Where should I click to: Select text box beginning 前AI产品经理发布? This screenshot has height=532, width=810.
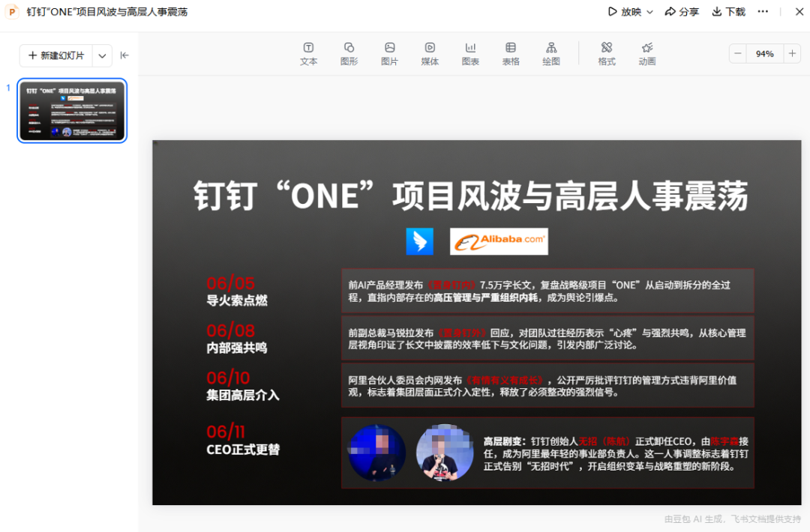click(x=547, y=291)
